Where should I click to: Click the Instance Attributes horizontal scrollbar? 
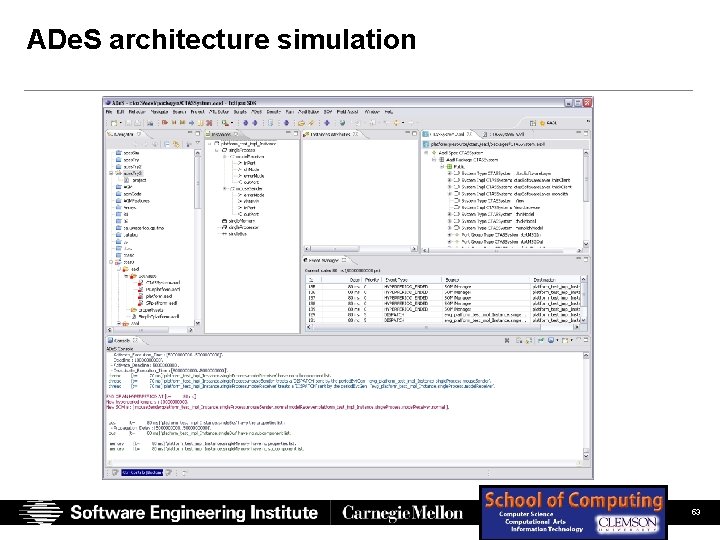[361, 249]
